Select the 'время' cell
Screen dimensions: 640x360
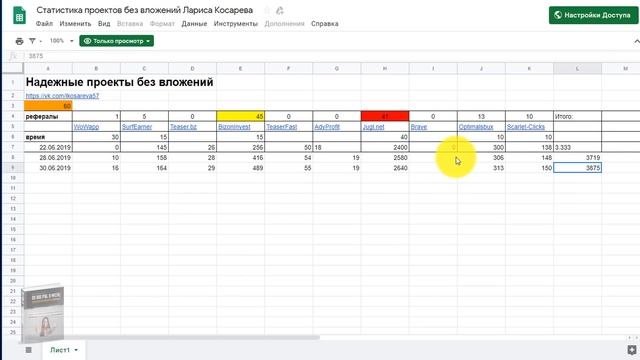(x=48, y=137)
